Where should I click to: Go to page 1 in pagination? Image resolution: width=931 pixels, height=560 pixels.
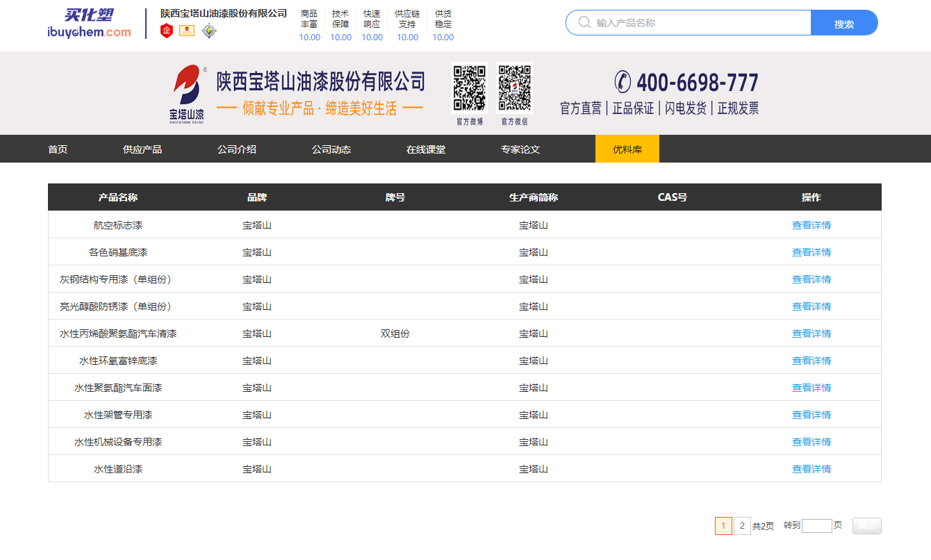click(723, 526)
